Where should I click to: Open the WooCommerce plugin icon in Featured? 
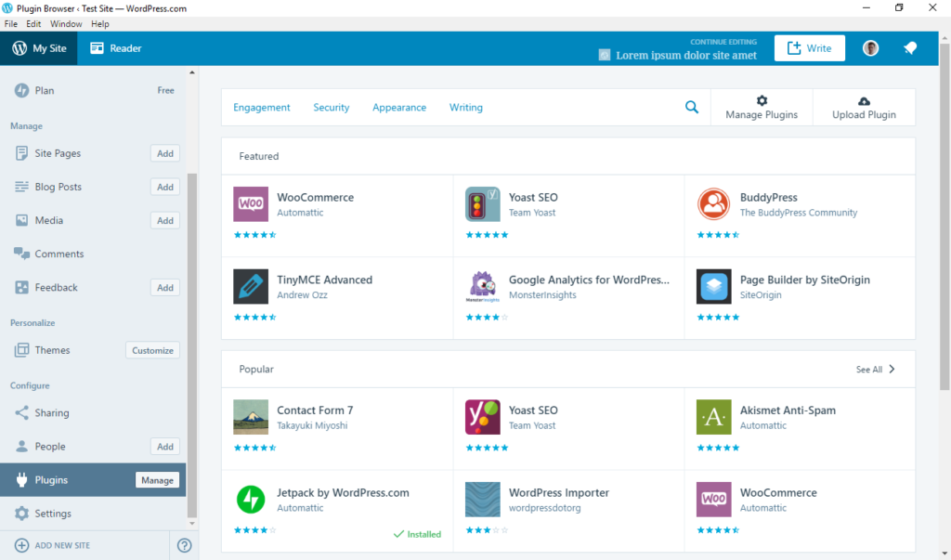click(250, 203)
